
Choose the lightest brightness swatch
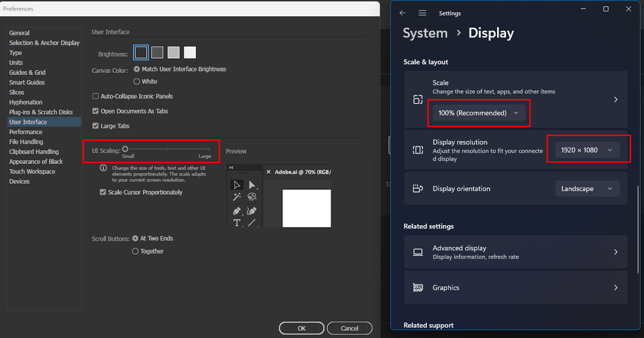(x=190, y=52)
